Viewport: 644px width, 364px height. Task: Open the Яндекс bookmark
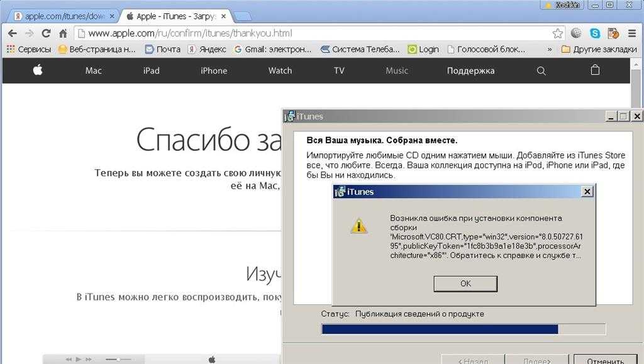[x=207, y=49]
